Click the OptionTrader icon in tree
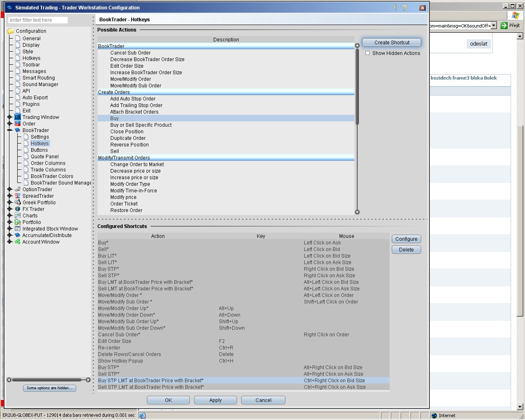Image resolution: width=525 pixels, height=420 pixels. coord(18,189)
